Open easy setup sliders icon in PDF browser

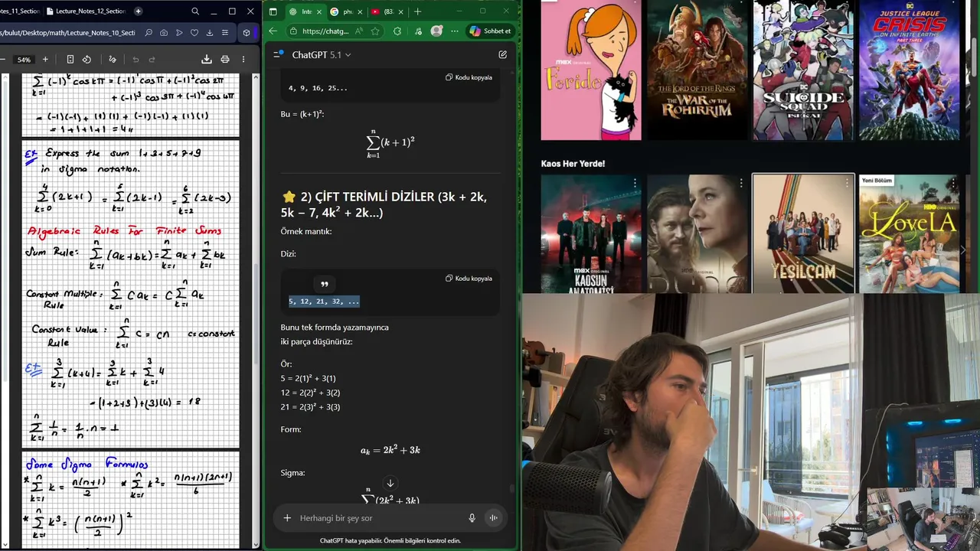224,33
